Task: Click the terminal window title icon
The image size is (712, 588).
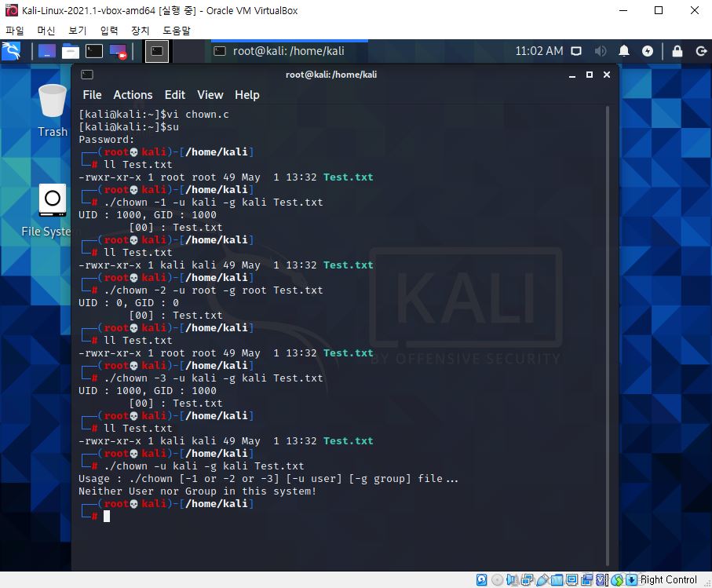Action: (x=86, y=75)
